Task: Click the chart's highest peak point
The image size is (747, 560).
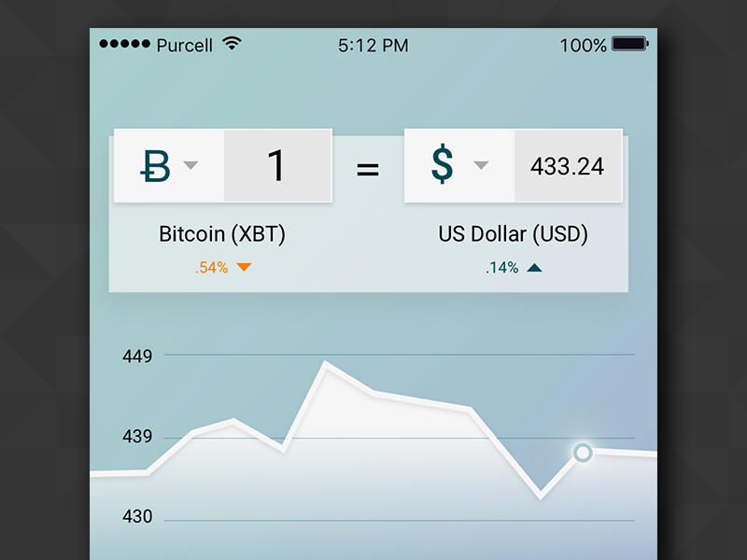Action: (x=326, y=363)
